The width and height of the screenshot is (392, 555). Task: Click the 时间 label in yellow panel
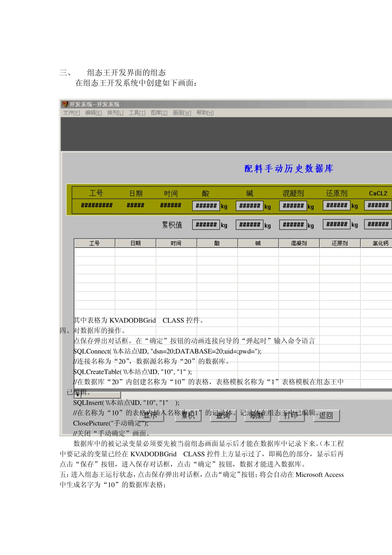pyautogui.click(x=171, y=193)
